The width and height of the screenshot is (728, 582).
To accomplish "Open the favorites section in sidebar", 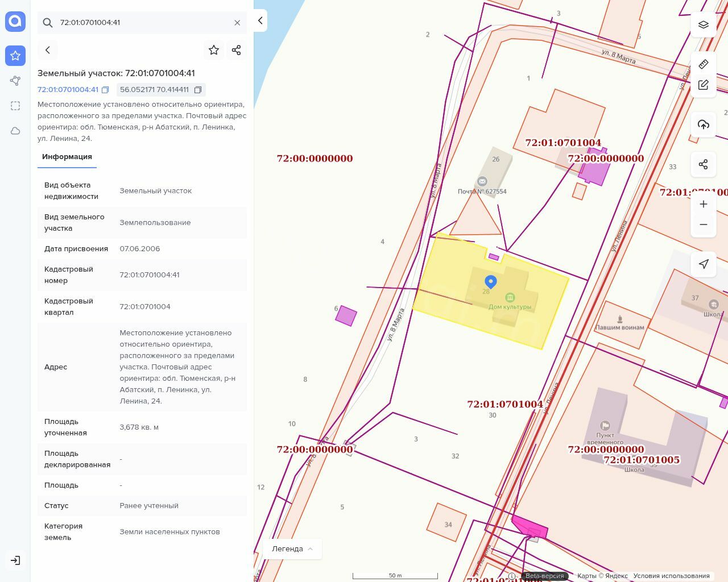I will click(x=15, y=55).
